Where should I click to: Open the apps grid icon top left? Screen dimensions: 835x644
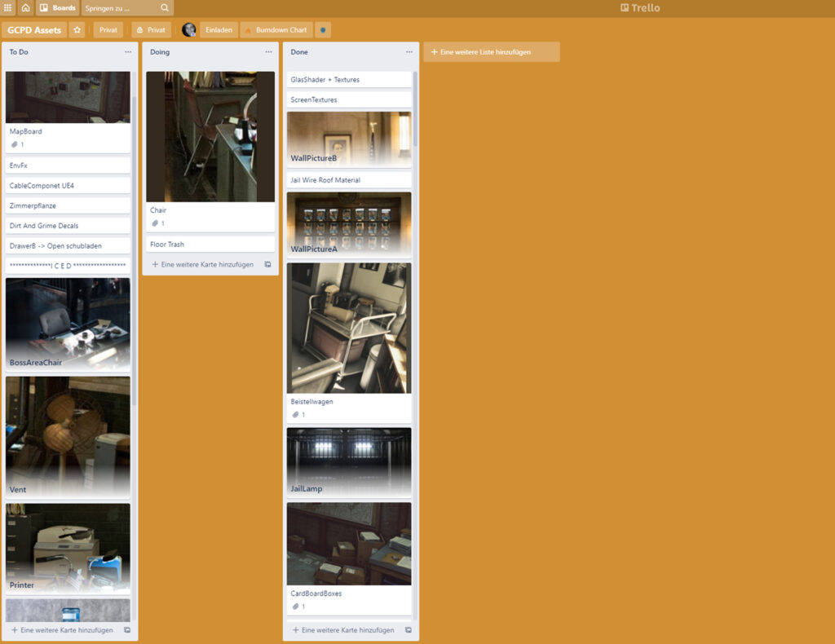[x=8, y=7]
